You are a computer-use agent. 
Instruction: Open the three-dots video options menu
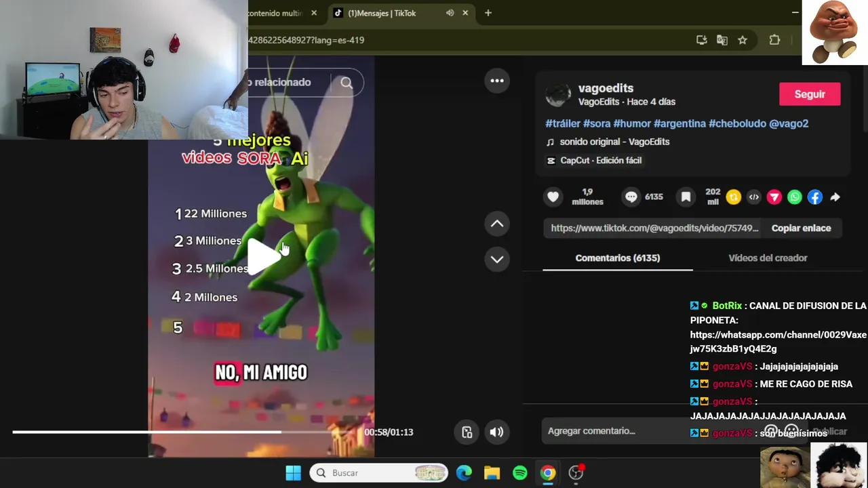coord(497,81)
